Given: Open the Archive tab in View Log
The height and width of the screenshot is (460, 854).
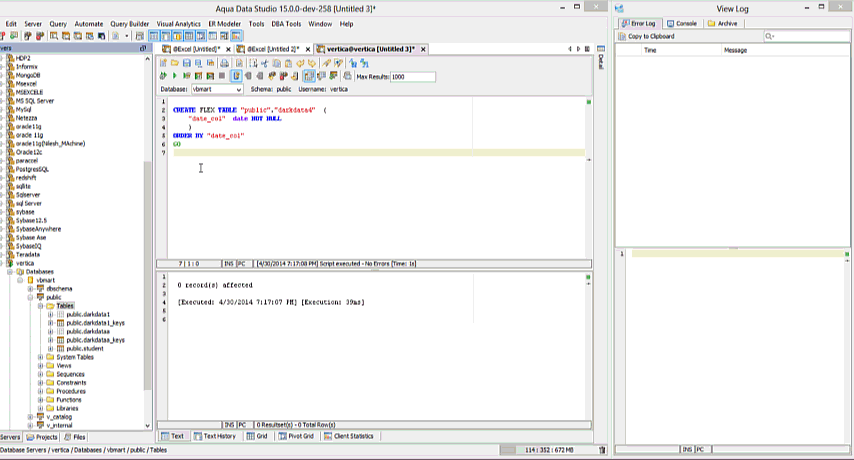Looking at the screenshot, I should click(x=722, y=23).
